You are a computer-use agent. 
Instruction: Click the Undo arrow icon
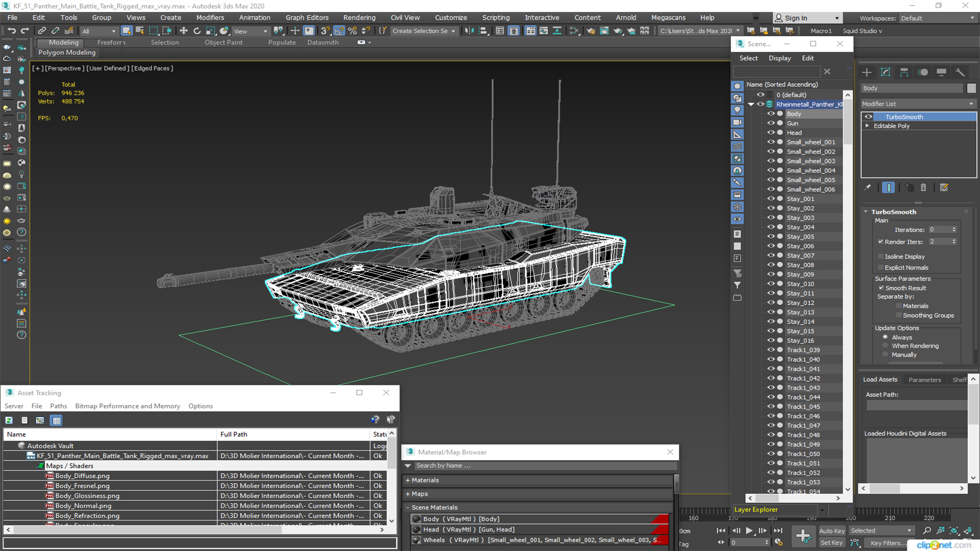[x=11, y=31]
